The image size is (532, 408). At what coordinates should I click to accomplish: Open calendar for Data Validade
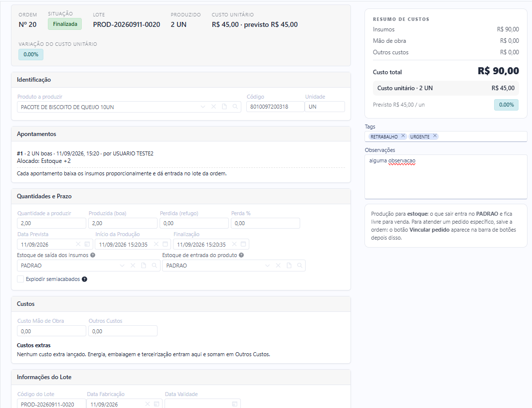[234, 405]
